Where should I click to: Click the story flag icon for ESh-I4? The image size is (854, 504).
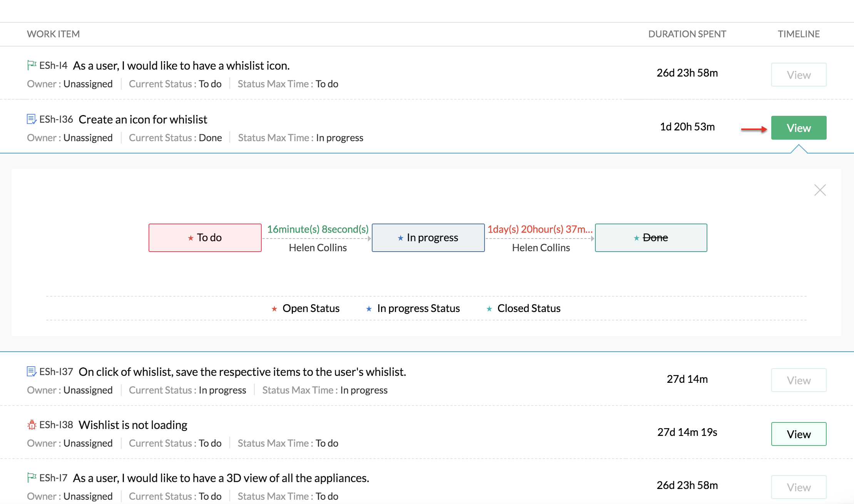pyautogui.click(x=32, y=65)
